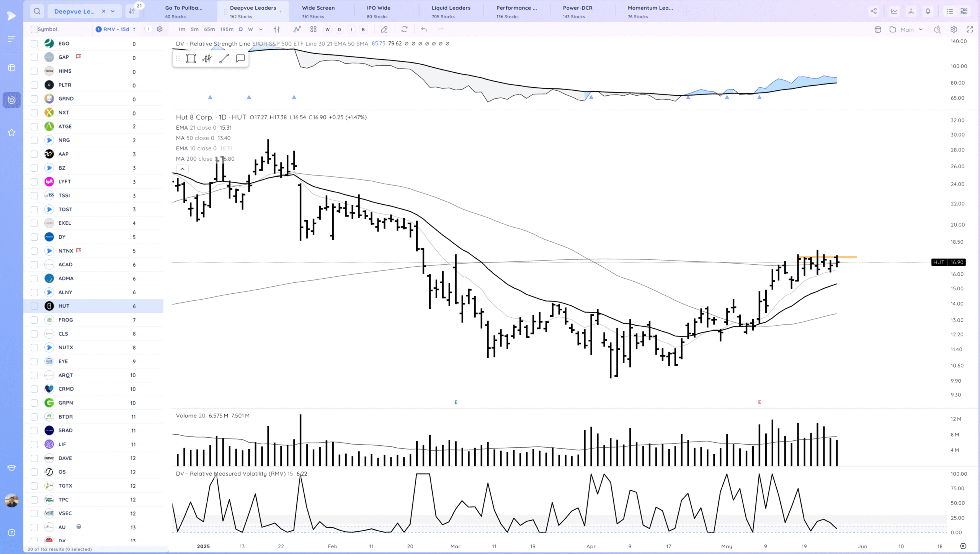Expand the Deepvue Le... list dropdown
This screenshot has height=554, width=980.
pyautogui.click(x=113, y=11)
